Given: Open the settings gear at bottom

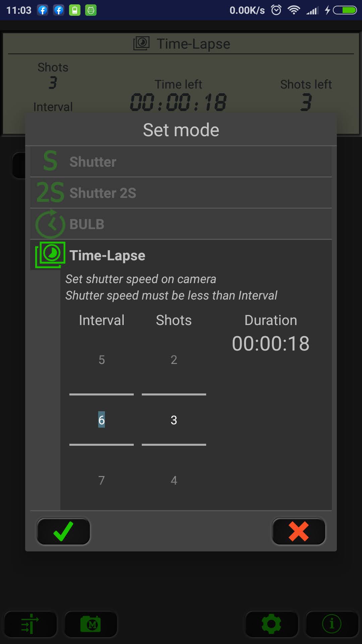Looking at the screenshot, I should click(271, 624).
